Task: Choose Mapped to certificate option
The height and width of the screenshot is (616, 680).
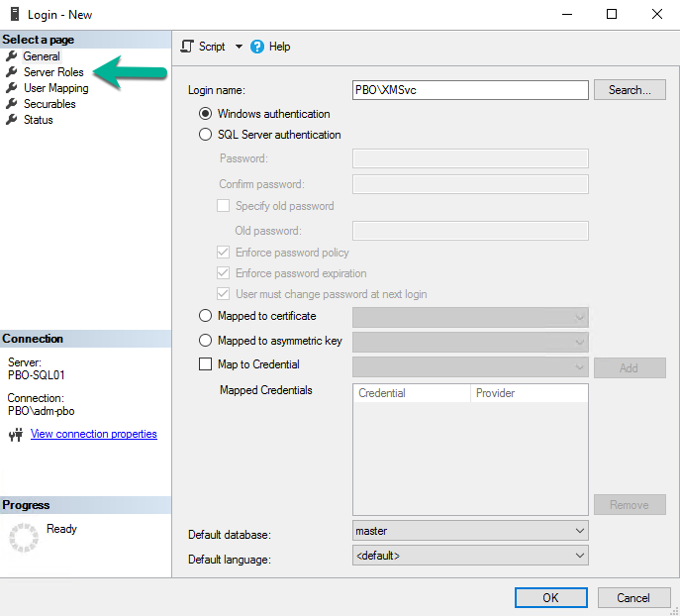Action: [x=205, y=315]
